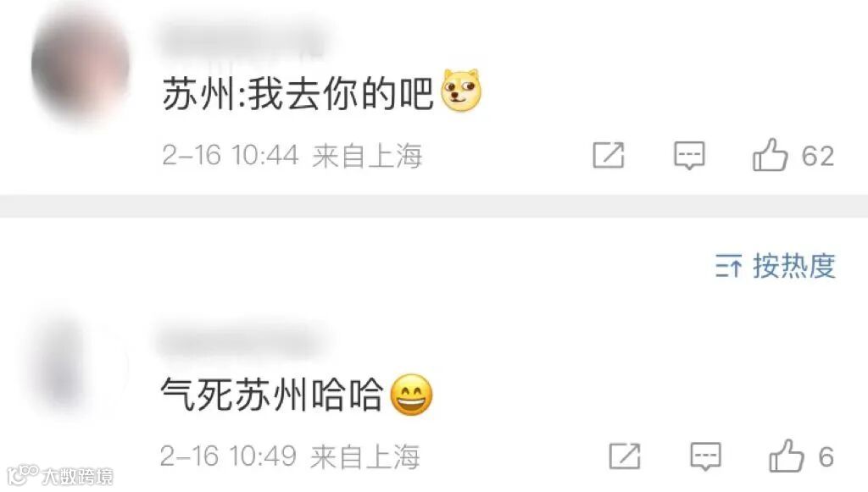This screenshot has height=492, width=868.
Task: Click the like count 62
Action: [818, 156]
